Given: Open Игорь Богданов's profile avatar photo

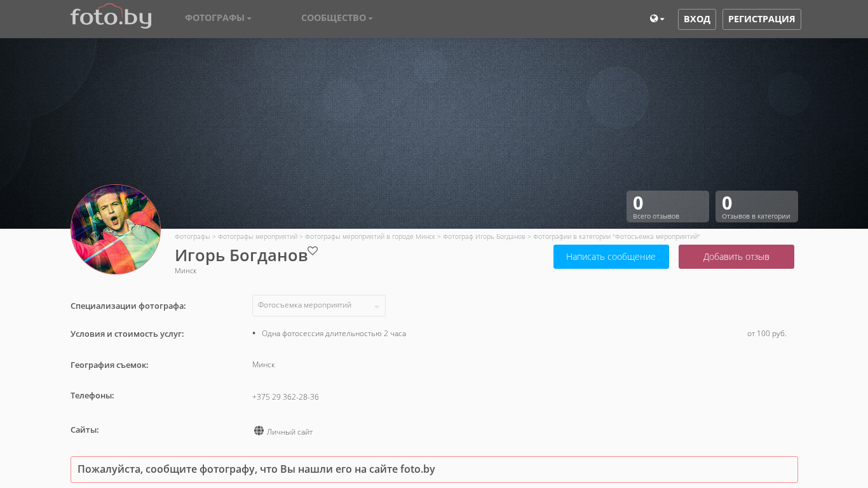Looking at the screenshot, I should [116, 229].
